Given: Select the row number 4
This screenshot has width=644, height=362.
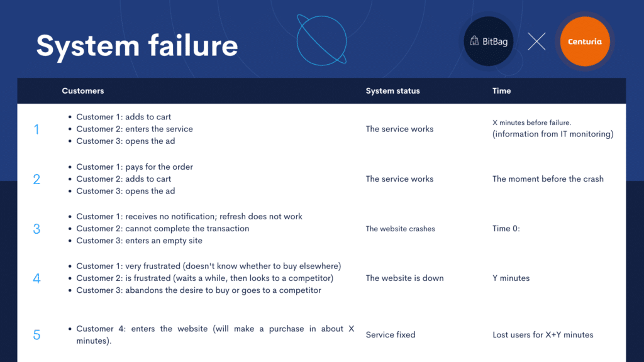Looking at the screenshot, I should point(36,278).
